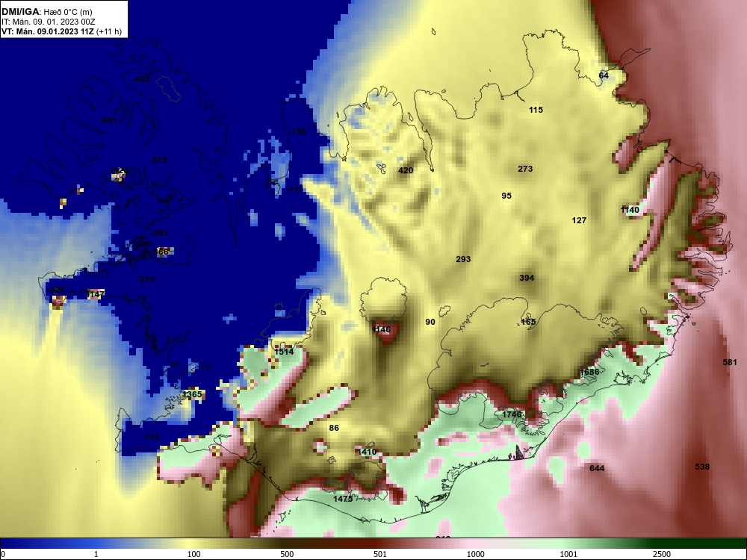Click the header line "DMI/IGA: Hæð 0°C (m)"
The width and height of the screenshot is (747, 560).
[x=46, y=11]
